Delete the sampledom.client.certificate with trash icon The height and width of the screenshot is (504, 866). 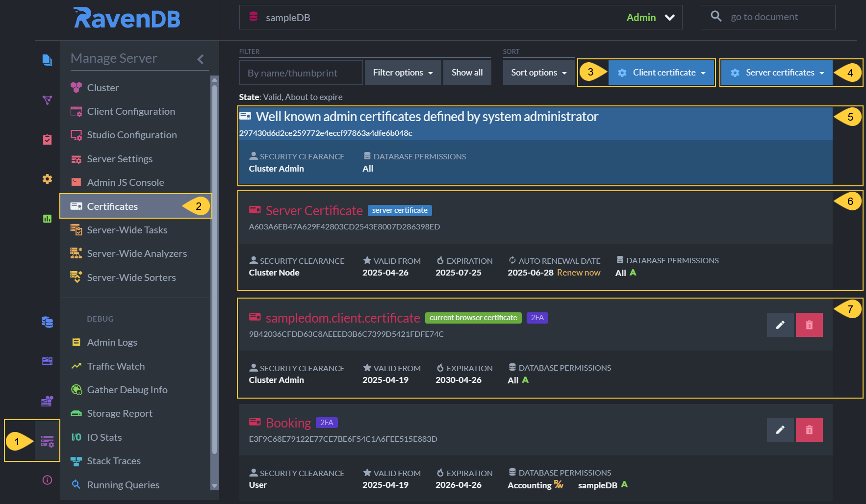pyautogui.click(x=809, y=325)
